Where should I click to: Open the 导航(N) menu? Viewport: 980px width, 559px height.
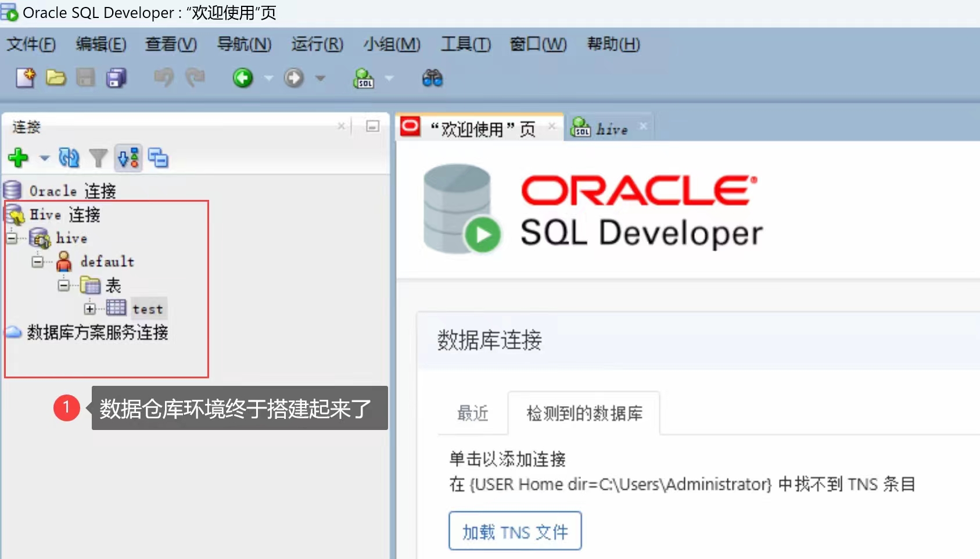pyautogui.click(x=244, y=44)
